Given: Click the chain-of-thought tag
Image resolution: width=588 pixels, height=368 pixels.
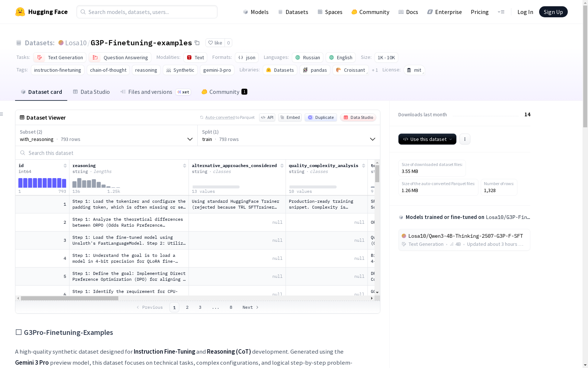Looking at the screenshot, I should point(108,70).
